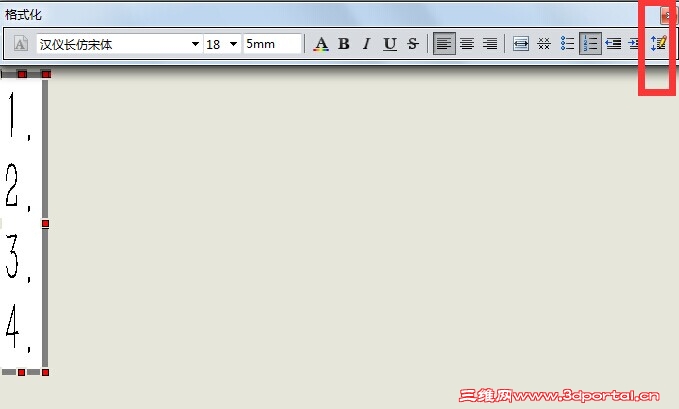
Task: Click the numbered line "1." in the text box
Action: pos(19,116)
